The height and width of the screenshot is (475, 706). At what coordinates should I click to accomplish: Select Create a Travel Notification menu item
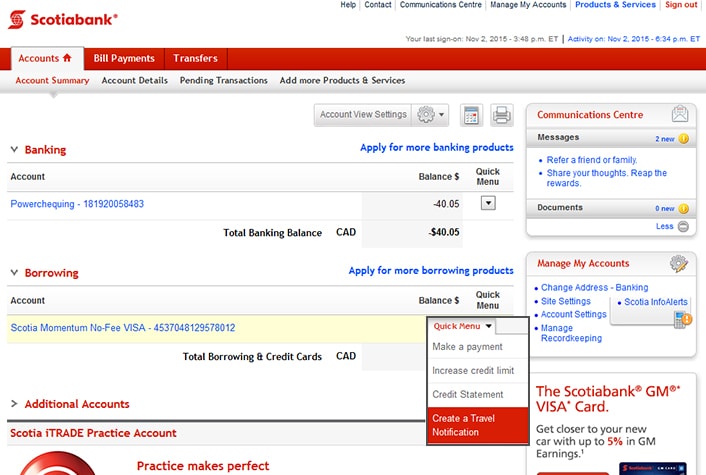(x=477, y=425)
